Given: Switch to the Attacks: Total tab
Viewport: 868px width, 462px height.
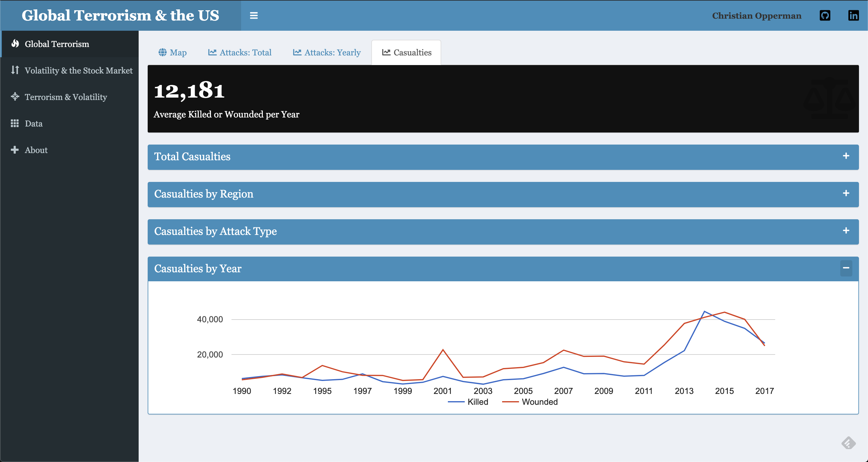Looking at the screenshot, I should 240,52.
